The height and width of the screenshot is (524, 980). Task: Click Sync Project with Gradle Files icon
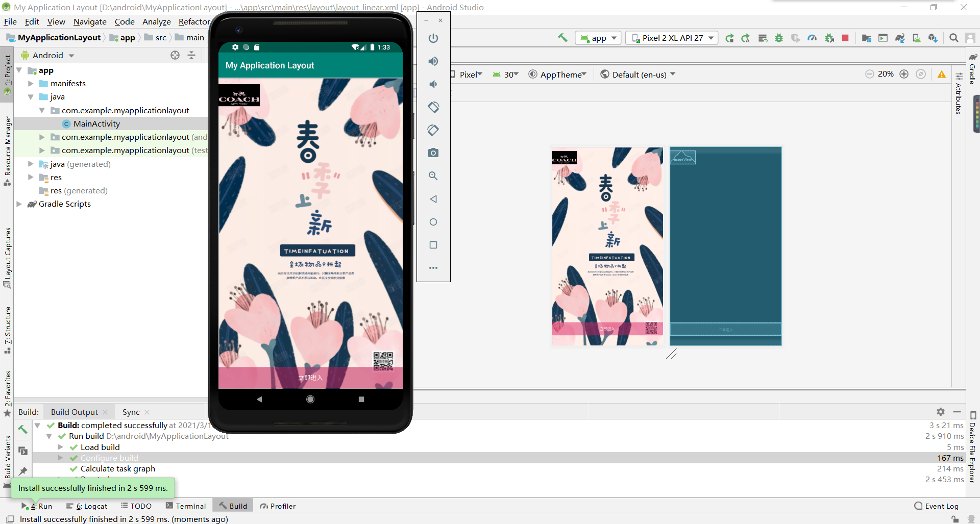pyautogui.click(x=900, y=38)
